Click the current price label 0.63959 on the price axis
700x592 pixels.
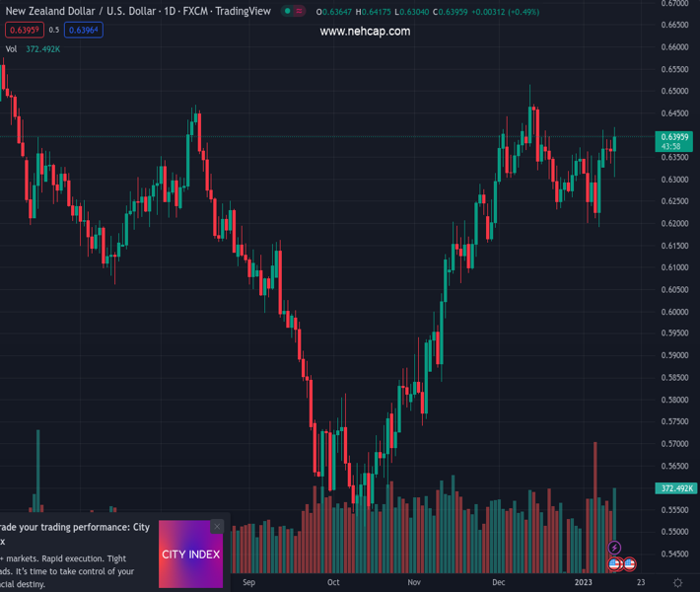pyautogui.click(x=675, y=137)
